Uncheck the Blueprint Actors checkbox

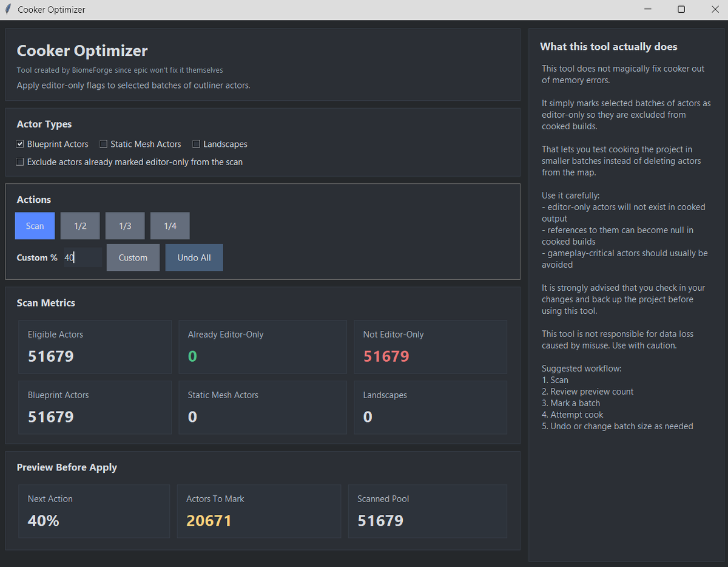point(20,144)
